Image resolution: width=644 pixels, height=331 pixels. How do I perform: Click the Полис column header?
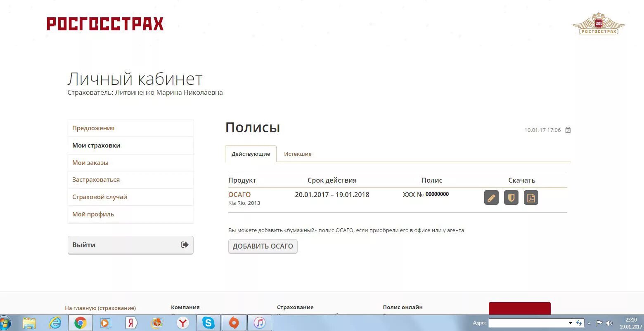[x=432, y=180]
